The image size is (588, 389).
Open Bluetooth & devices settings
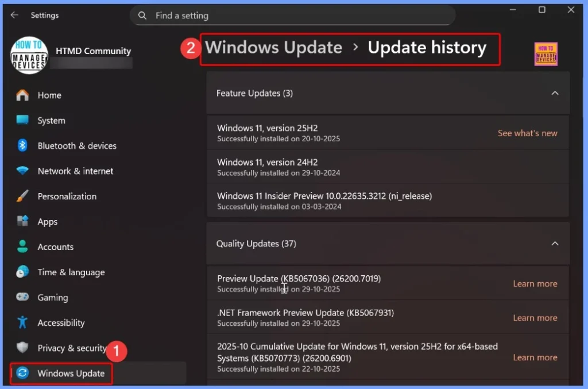click(x=77, y=145)
